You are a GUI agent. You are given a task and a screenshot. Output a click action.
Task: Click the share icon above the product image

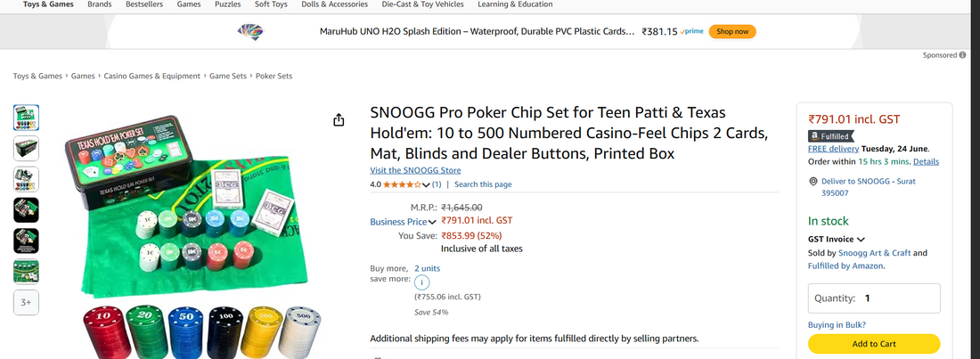(339, 120)
